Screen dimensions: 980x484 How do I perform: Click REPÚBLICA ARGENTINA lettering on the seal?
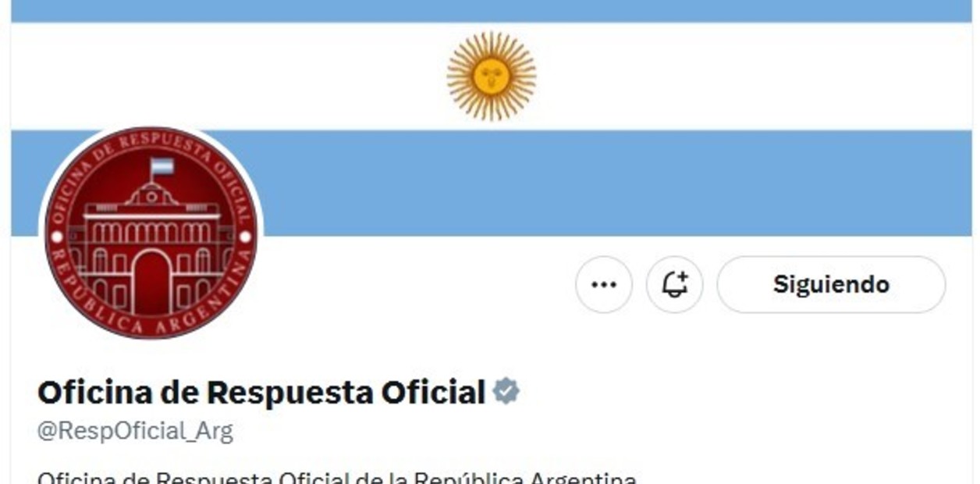pos(151,312)
